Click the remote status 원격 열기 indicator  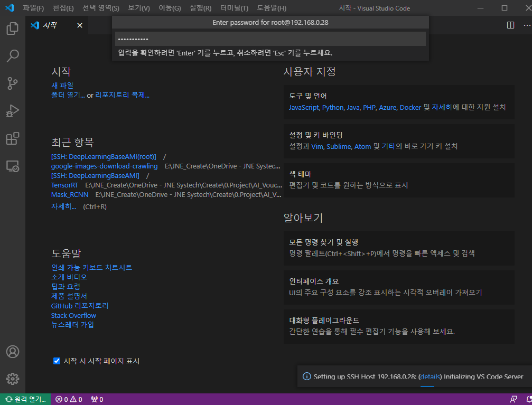pyautogui.click(x=25, y=399)
